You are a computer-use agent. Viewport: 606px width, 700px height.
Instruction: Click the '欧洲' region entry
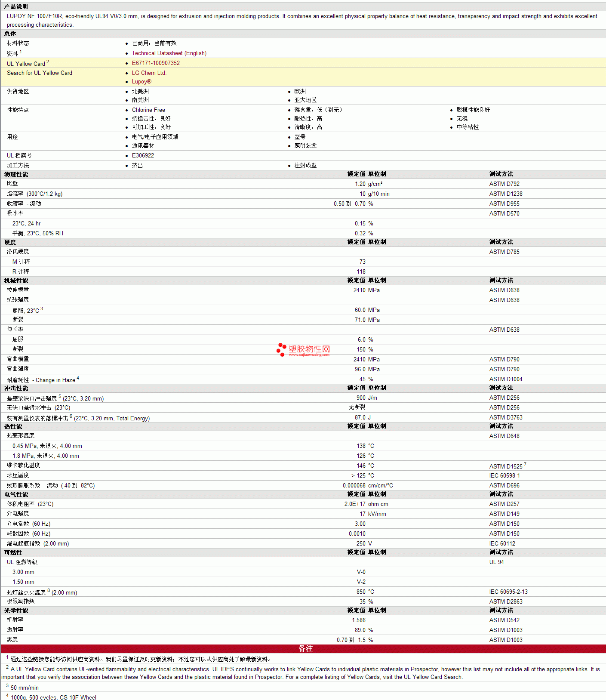coord(300,92)
